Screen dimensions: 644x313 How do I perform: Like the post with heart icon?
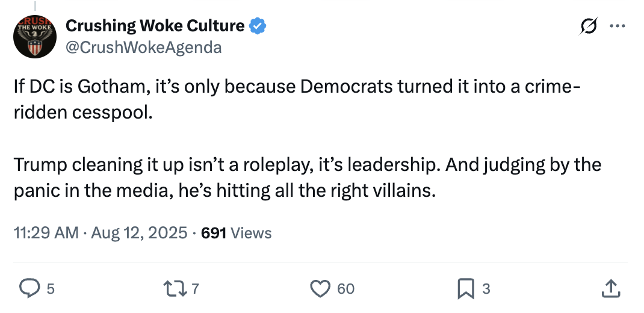[321, 289]
